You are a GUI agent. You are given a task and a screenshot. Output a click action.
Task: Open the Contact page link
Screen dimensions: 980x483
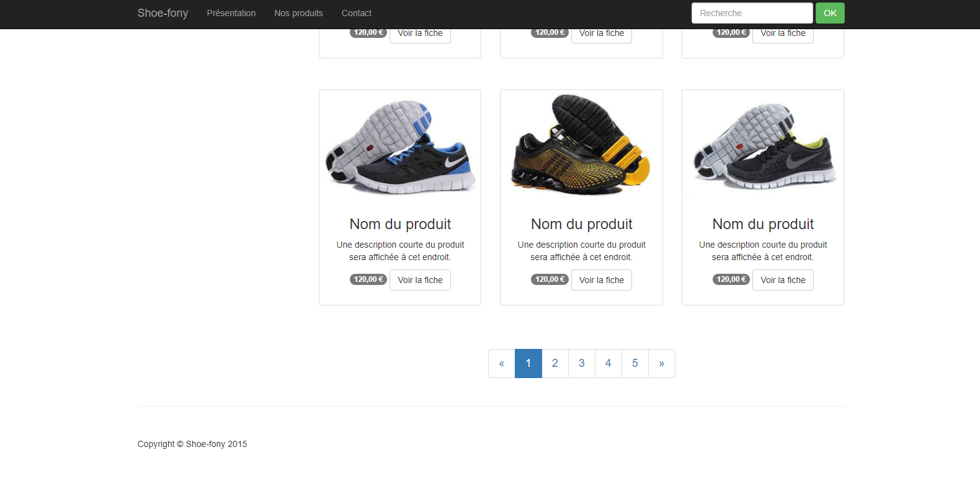coord(356,13)
